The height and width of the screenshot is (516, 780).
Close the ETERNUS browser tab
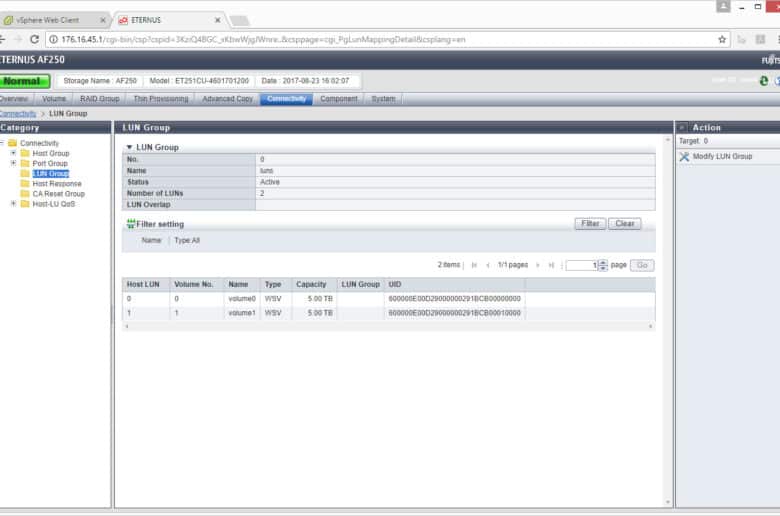(217, 20)
